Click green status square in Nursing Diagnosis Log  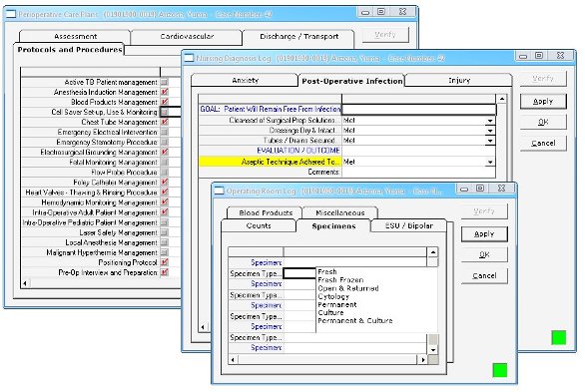pos(558,337)
